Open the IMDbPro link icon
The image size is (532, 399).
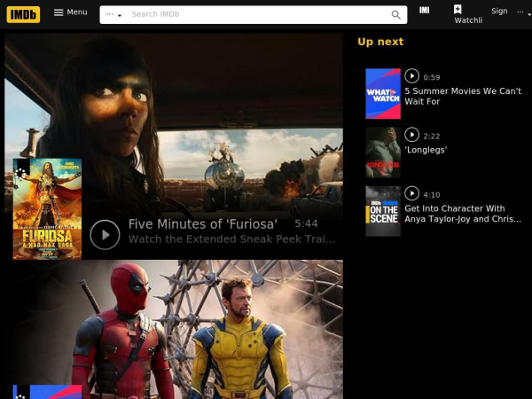[424, 10]
